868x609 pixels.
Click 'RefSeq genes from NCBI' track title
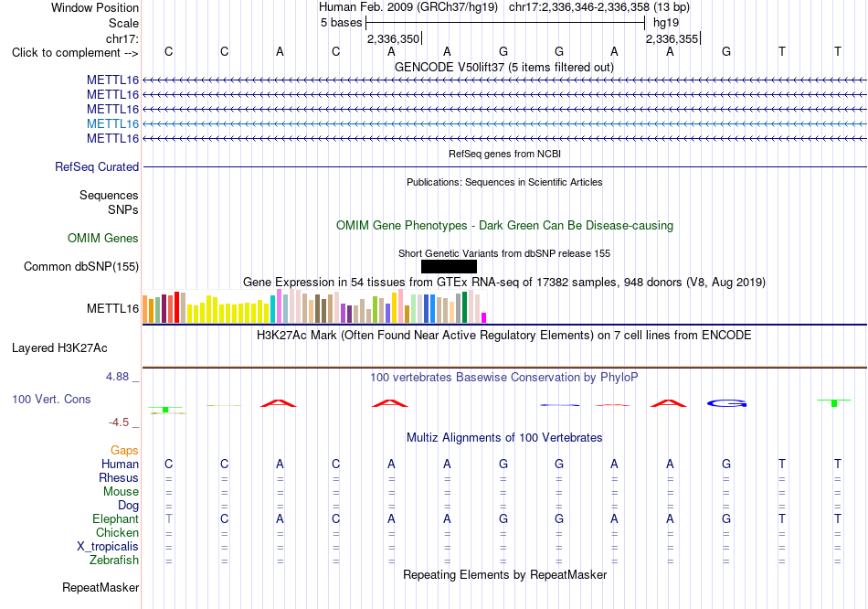(504, 154)
